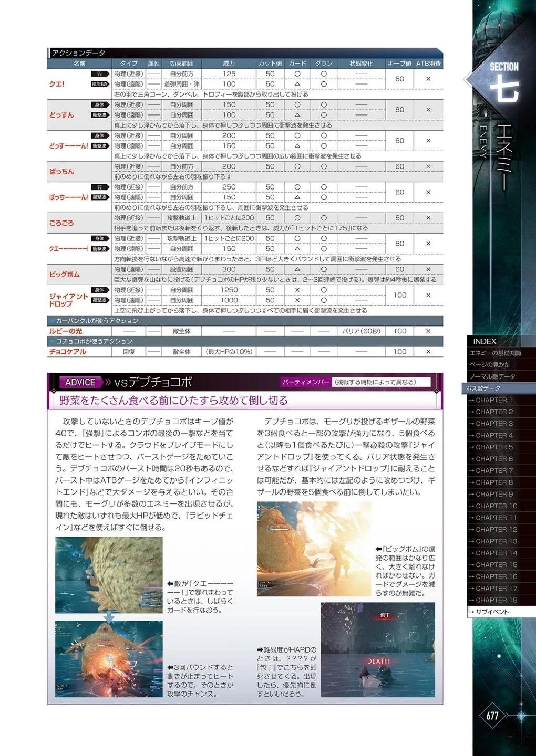
Task: Open CHAPTER 1 in the index
Action: click(x=494, y=400)
